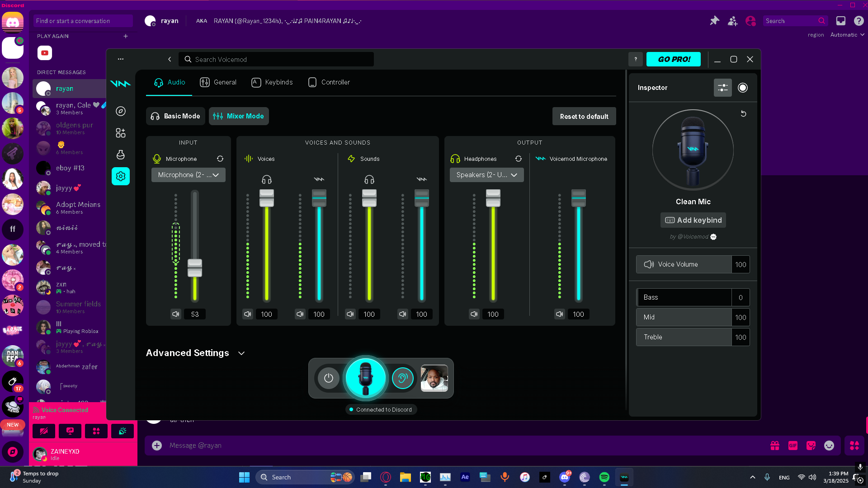The image size is (868, 488).
Task: Toggle the voice changer power button
Action: (x=329, y=378)
